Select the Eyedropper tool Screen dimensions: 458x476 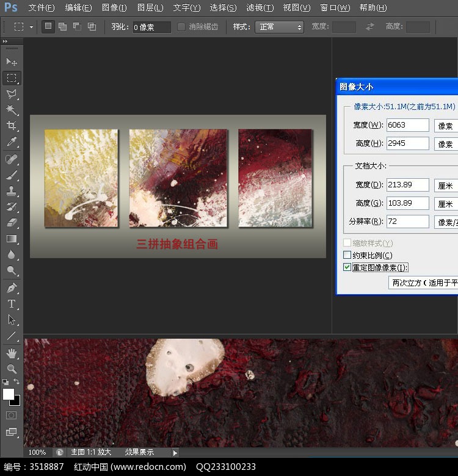point(12,142)
